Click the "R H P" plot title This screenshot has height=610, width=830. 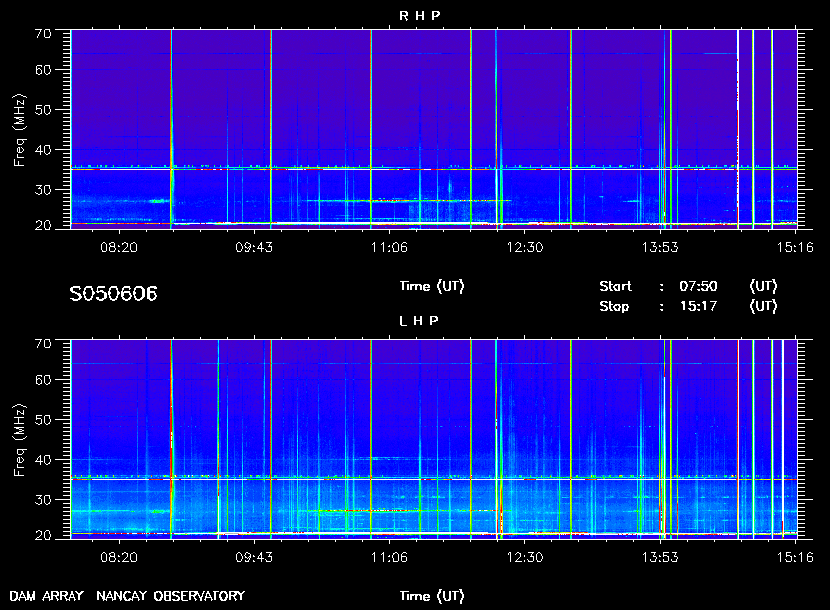420,16
